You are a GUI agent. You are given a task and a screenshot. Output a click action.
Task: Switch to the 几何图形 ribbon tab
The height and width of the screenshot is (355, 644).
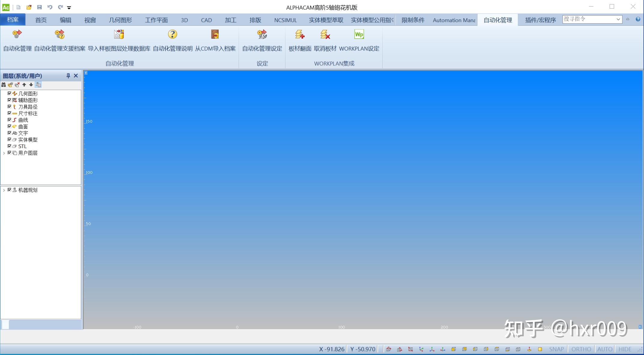click(x=120, y=20)
